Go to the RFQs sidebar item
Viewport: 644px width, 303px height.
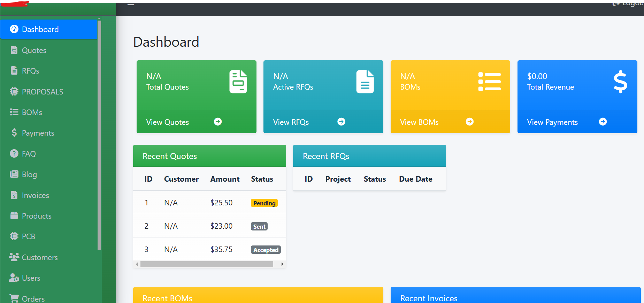coord(49,71)
